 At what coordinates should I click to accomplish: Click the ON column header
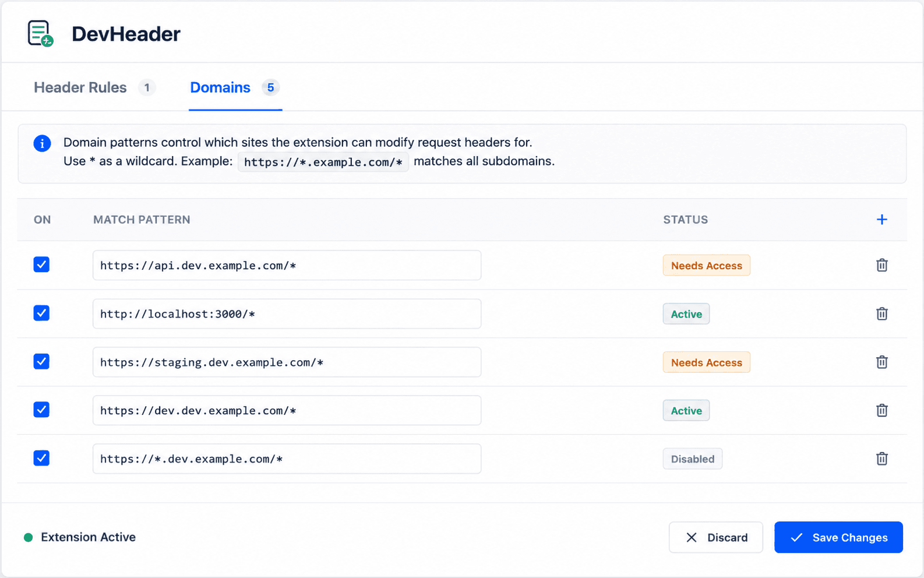(x=42, y=220)
